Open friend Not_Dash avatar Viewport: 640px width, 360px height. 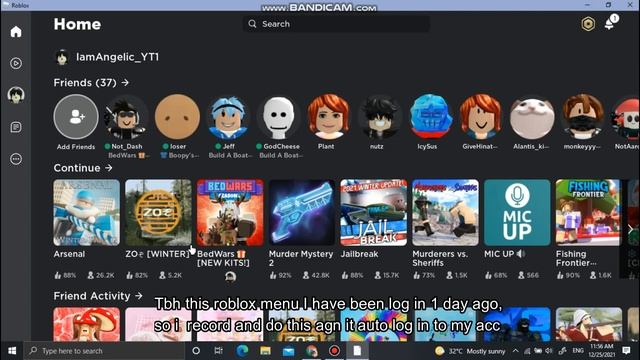point(127,117)
